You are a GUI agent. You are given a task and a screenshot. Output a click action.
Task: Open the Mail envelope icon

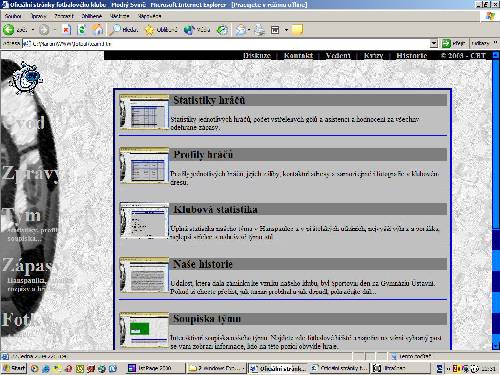[x=240, y=30]
